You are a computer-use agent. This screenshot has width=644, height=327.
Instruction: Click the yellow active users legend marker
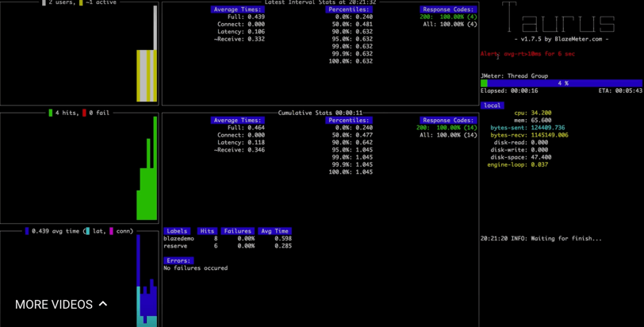pos(81,2)
